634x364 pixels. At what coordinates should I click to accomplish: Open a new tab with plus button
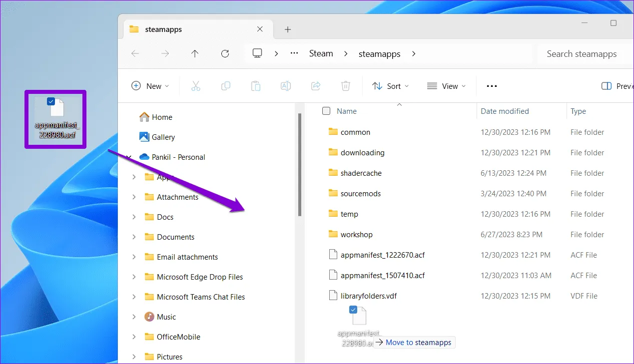point(287,29)
